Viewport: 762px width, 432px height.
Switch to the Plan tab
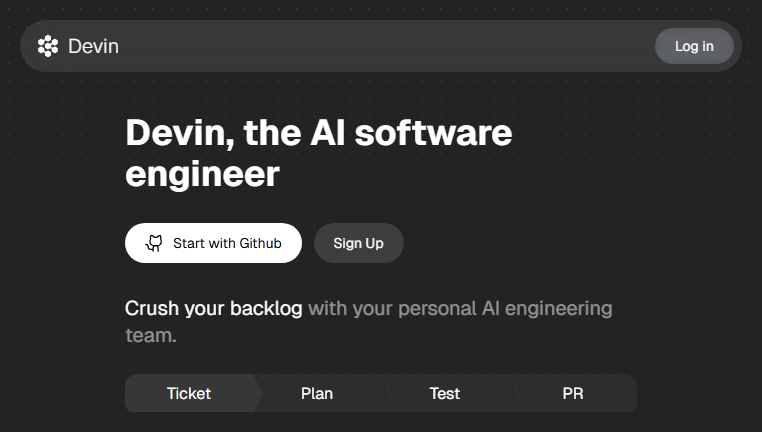(x=317, y=393)
